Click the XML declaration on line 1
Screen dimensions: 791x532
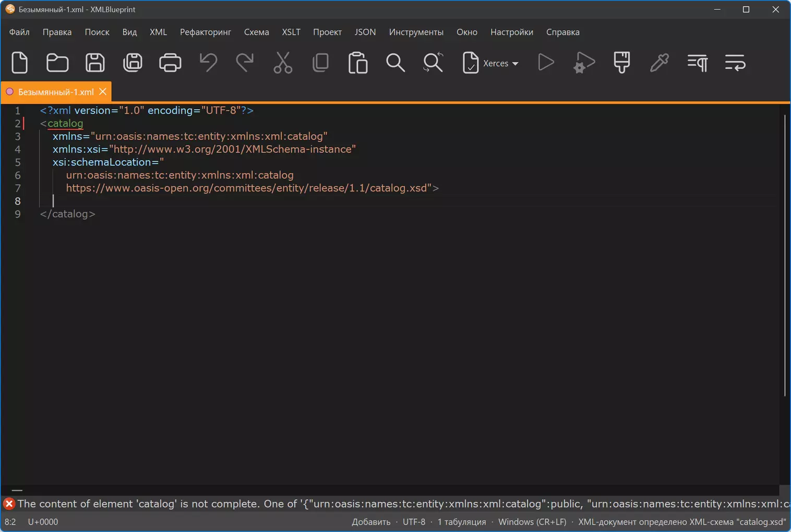click(147, 111)
